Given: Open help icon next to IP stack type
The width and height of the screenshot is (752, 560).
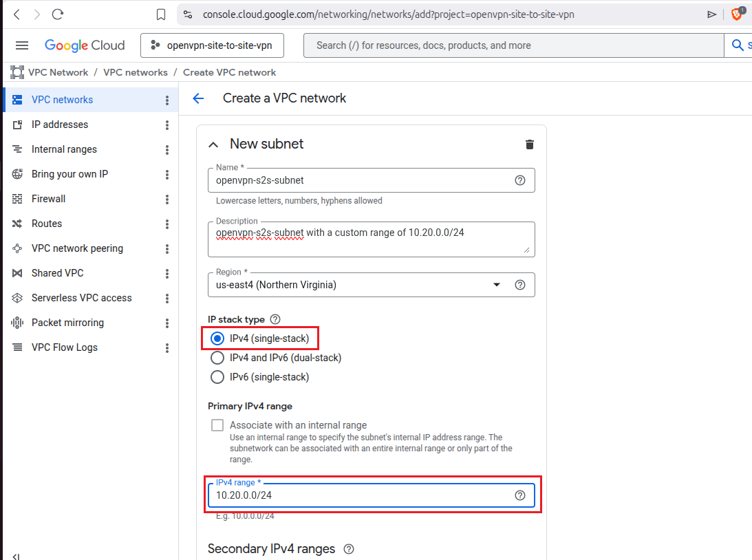Looking at the screenshot, I should tap(275, 319).
